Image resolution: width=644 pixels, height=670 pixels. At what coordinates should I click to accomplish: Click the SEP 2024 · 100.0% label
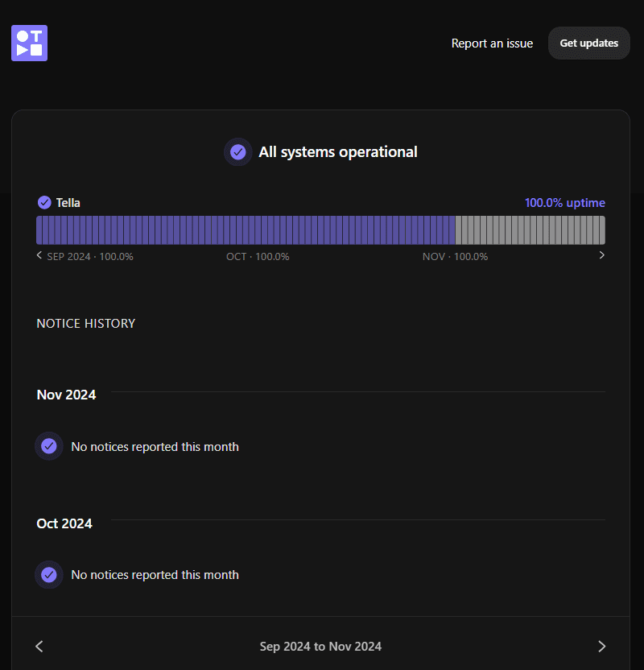click(90, 256)
